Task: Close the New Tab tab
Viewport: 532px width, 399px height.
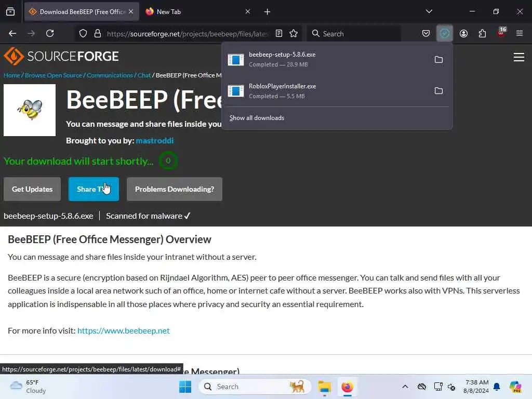Action: 248,12
